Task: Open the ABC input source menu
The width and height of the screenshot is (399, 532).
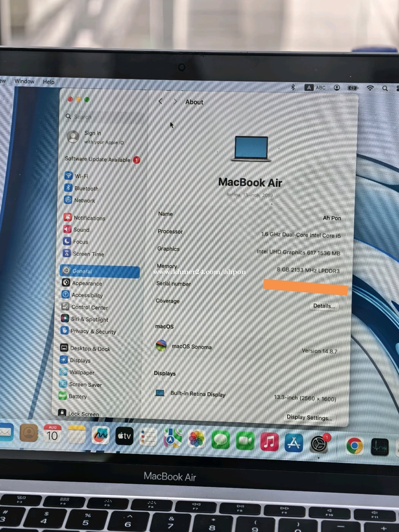Action: click(x=315, y=87)
